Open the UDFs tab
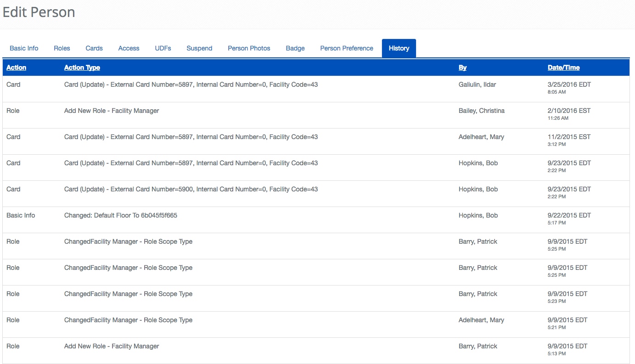The width and height of the screenshot is (635, 364). click(x=163, y=48)
